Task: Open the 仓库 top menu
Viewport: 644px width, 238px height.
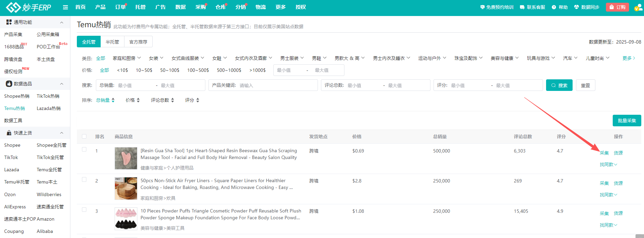Action: 221,7
